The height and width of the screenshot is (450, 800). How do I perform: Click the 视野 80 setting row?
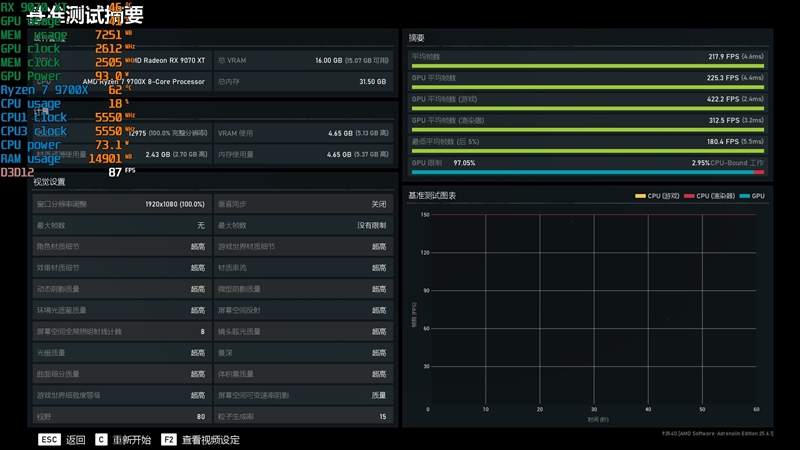(x=121, y=416)
